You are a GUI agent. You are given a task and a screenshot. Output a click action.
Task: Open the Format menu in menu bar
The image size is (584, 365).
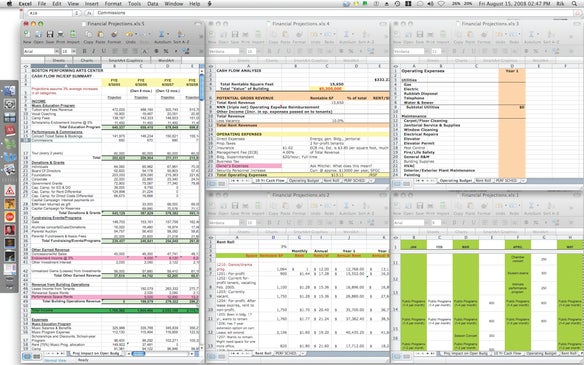pyautogui.click(x=113, y=4)
